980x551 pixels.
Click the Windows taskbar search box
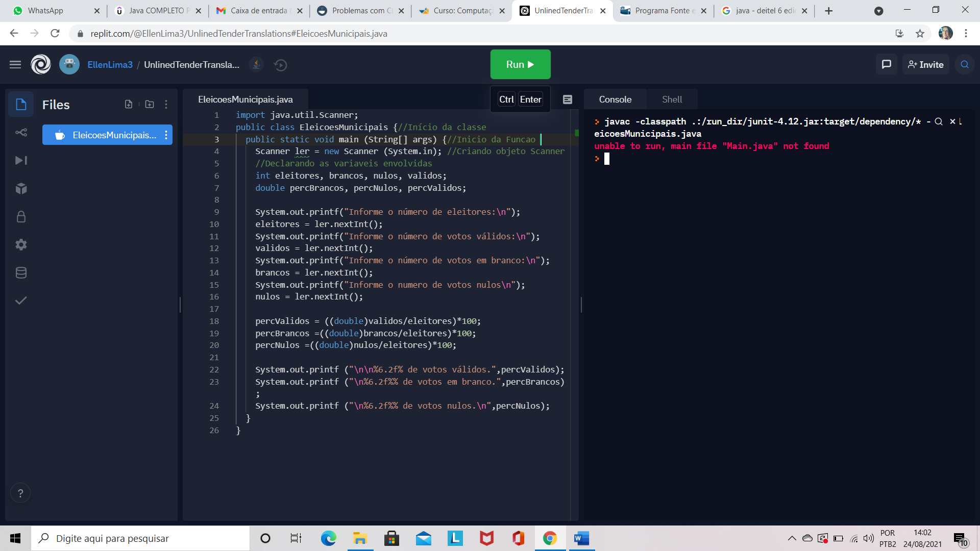tap(140, 538)
